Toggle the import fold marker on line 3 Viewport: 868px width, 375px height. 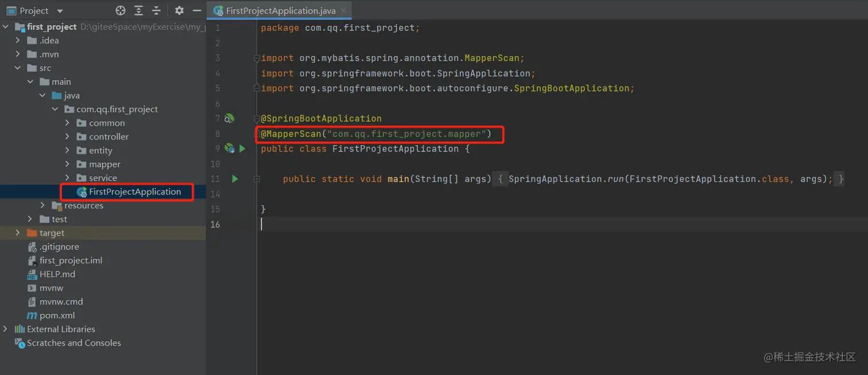257,58
